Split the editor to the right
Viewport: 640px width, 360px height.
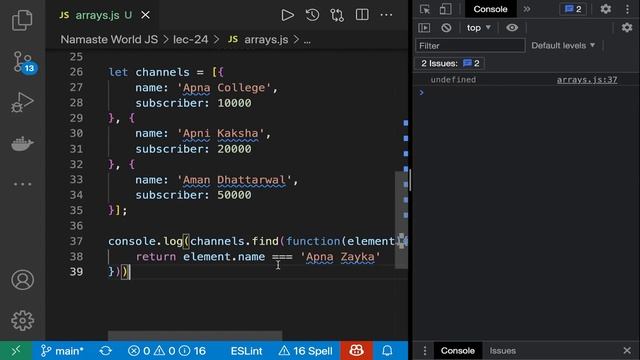[x=362, y=15]
